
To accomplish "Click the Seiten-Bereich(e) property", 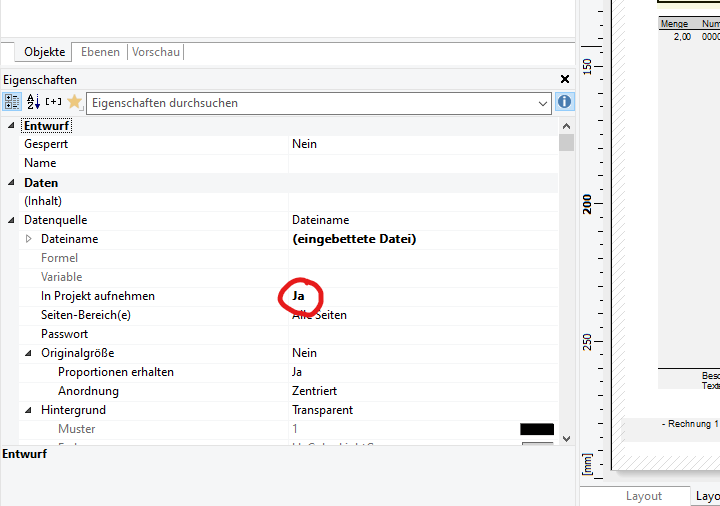I will point(86,315).
